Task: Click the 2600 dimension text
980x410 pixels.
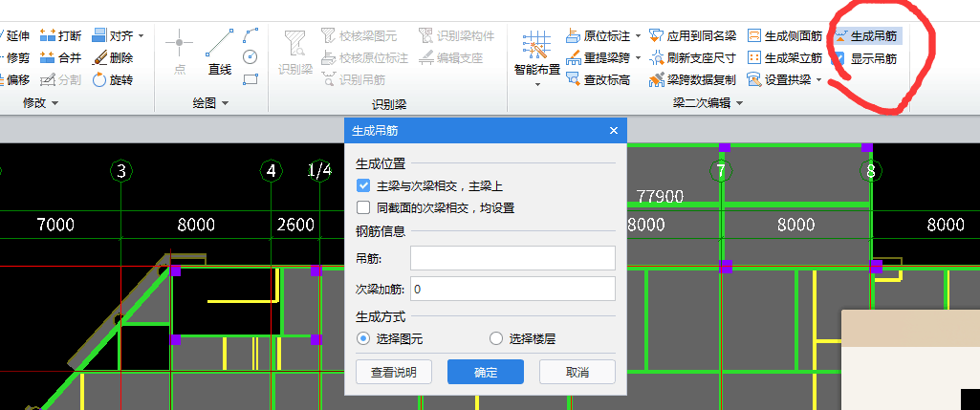Action: point(295,225)
